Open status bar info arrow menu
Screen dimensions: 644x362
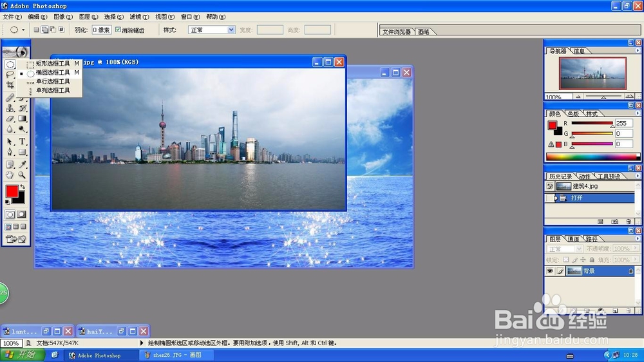click(142, 343)
